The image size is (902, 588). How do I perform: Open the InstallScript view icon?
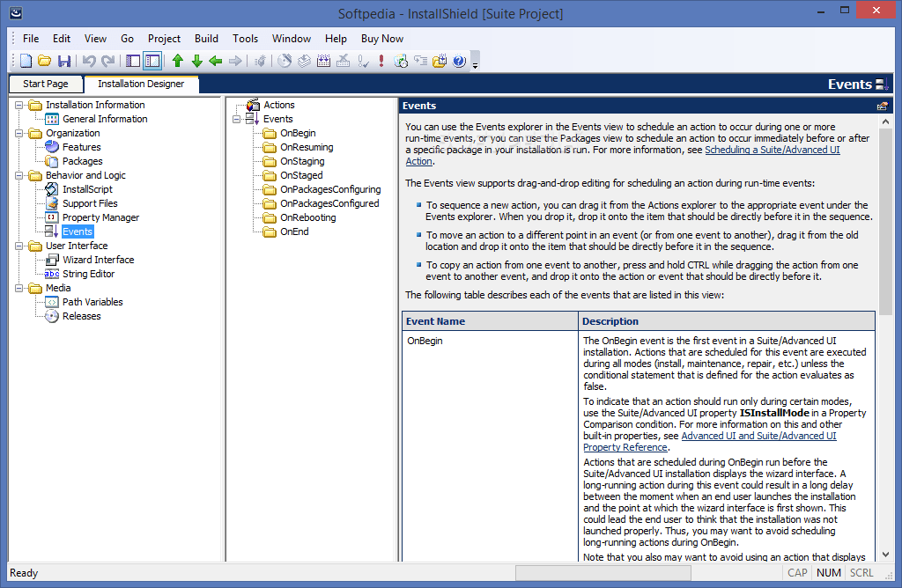coord(52,189)
